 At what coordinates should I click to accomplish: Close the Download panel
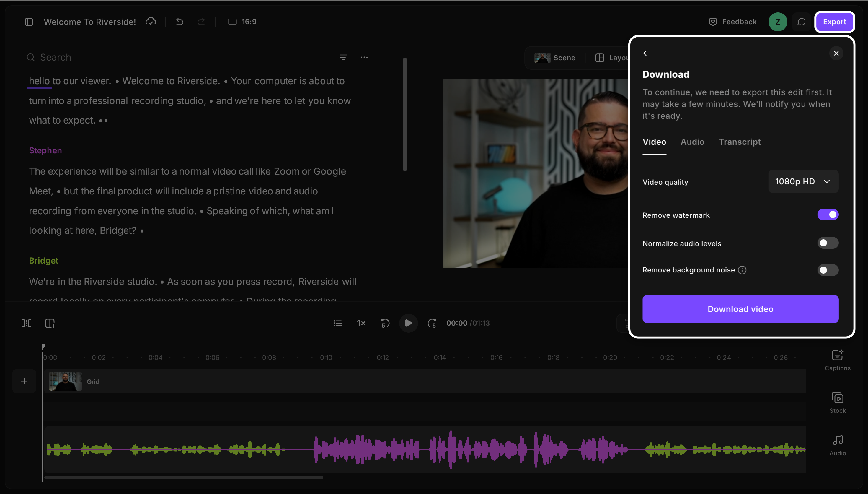[x=836, y=53]
